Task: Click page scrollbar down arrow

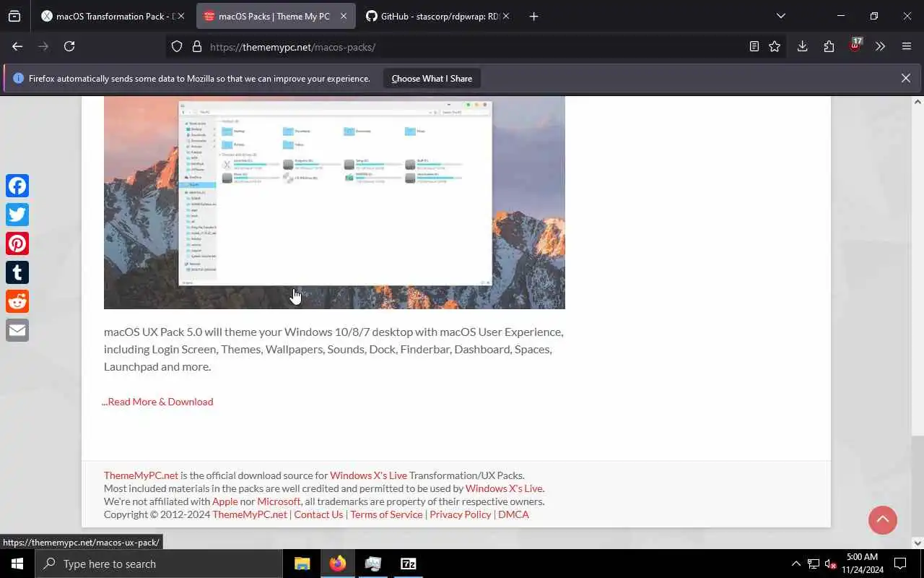Action: [918, 543]
